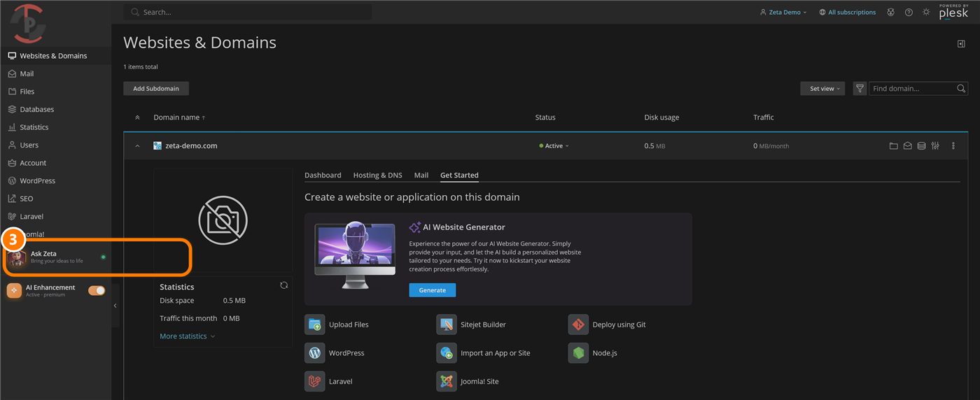The image size is (980, 400).
Task: Open the Active status dropdown
Action: [x=554, y=146]
